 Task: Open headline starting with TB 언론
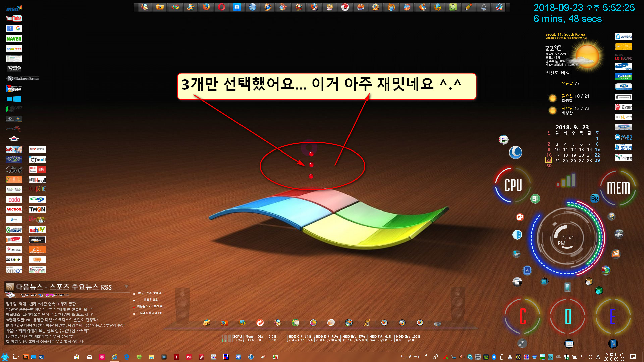40,336
